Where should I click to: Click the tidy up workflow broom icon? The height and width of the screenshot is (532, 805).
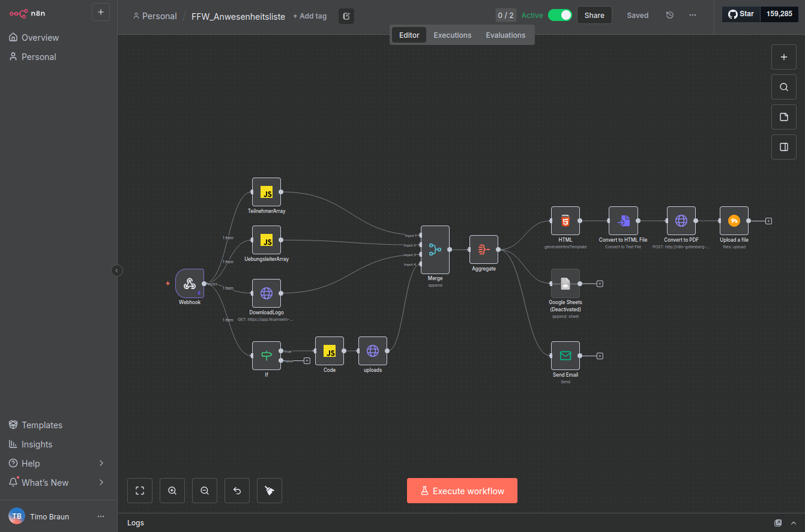pos(270,491)
